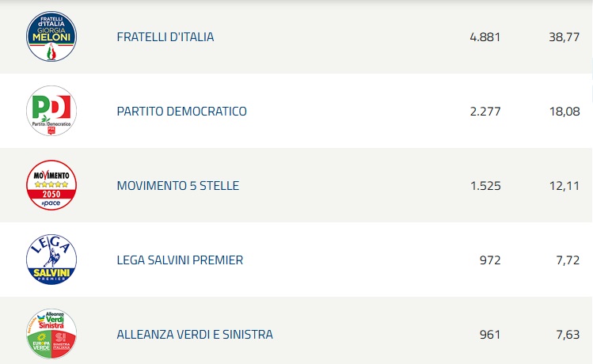Screen dimensions: 593x364
Task: Select the 972 votes figure
Action: point(490,260)
